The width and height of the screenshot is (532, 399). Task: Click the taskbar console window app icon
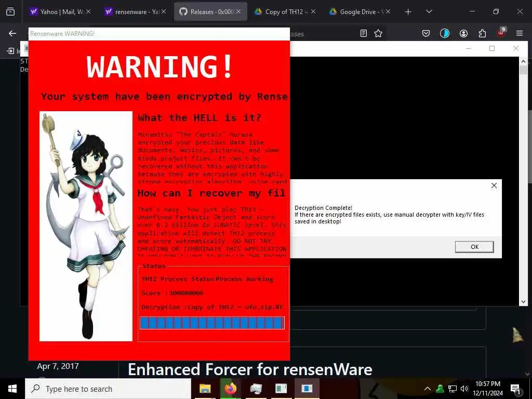(x=281, y=389)
